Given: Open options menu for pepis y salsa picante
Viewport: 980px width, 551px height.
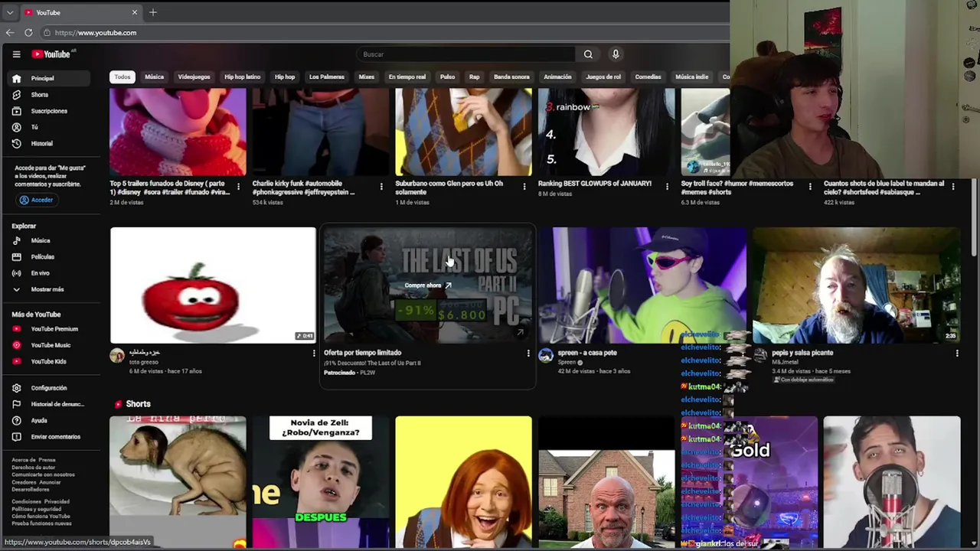Looking at the screenshot, I should point(957,354).
